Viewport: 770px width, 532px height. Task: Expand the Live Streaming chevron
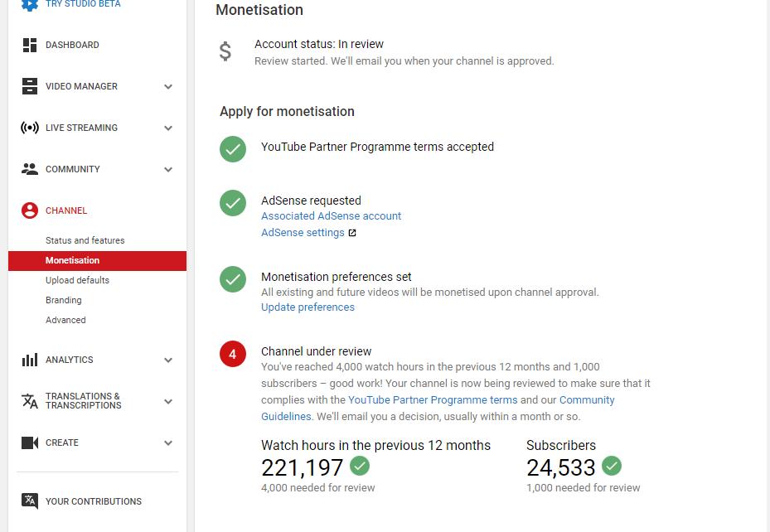(x=168, y=128)
